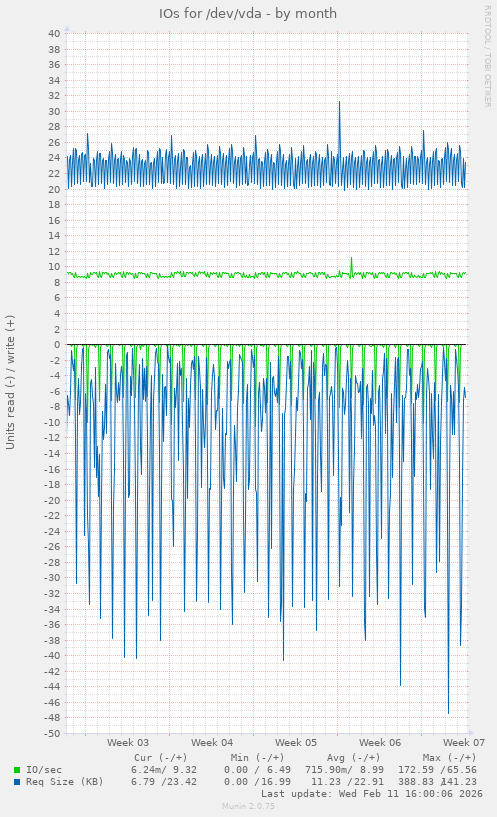Click the Req Size current value "6.79 /23.42"
The image size is (497, 817).
point(164,782)
